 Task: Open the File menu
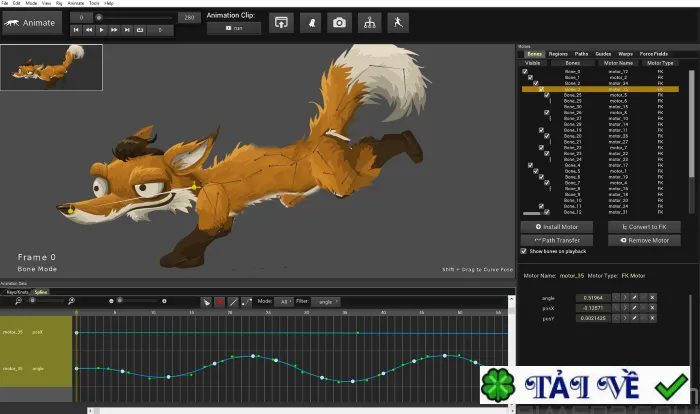tap(5, 3)
